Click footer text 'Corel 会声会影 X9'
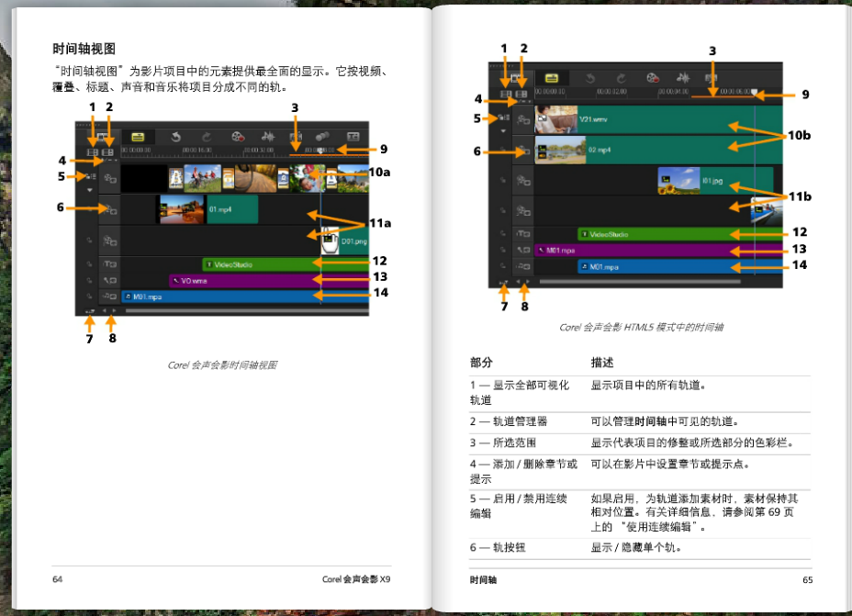Image resolution: width=852 pixels, height=616 pixels. pyautogui.click(x=356, y=579)
